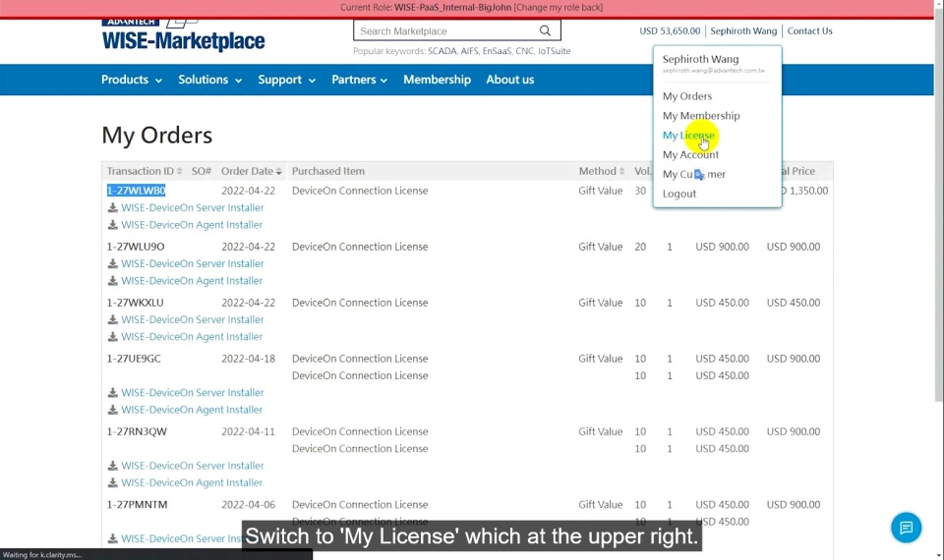Click download icon for 1-27RN3QW Agent Installer
The width and height of the screenshot is (944, 560).
point(112,482)
